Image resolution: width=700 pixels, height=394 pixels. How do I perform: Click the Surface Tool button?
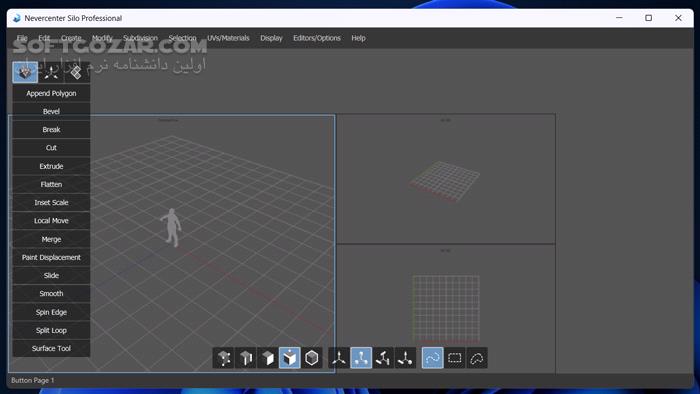pyautogui.click(x=51, y=348)
